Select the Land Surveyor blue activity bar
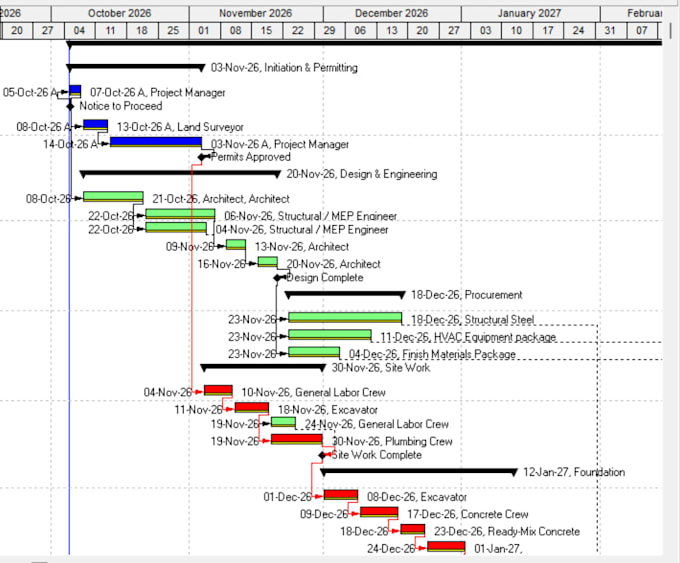Screen dimensions: 680x563 [95, 125]
